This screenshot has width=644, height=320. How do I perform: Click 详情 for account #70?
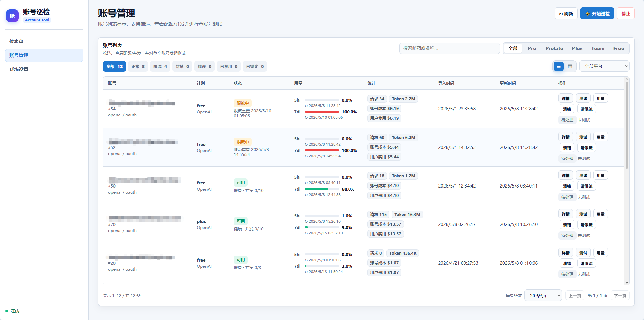[566, 214]
